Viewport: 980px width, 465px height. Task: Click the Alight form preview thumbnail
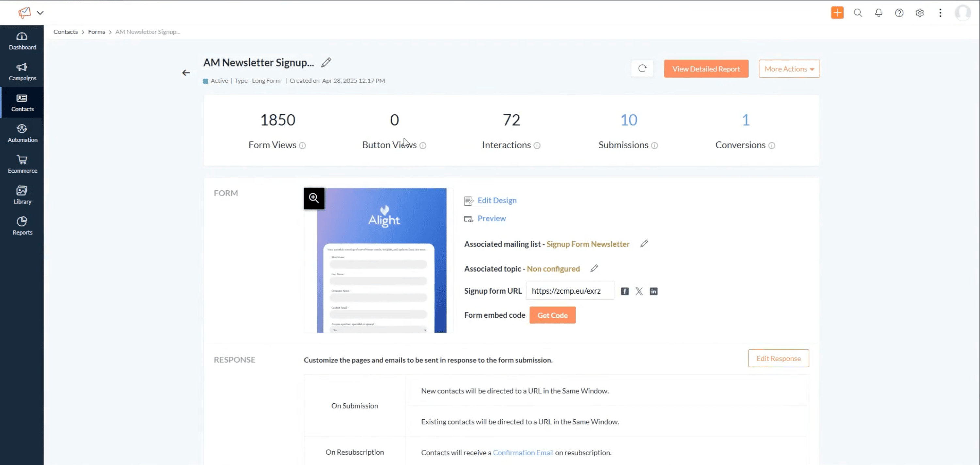[382, 260]
